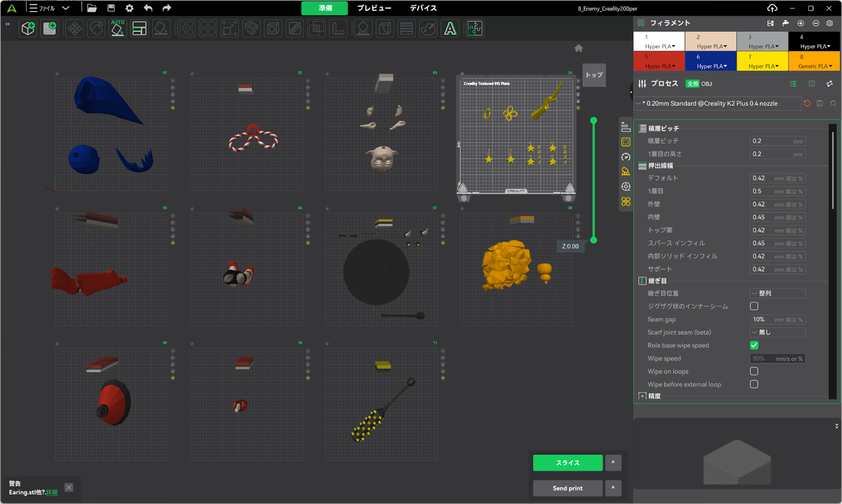Click the Add plate icon
The image size is (842, 504).
point(50,28)
